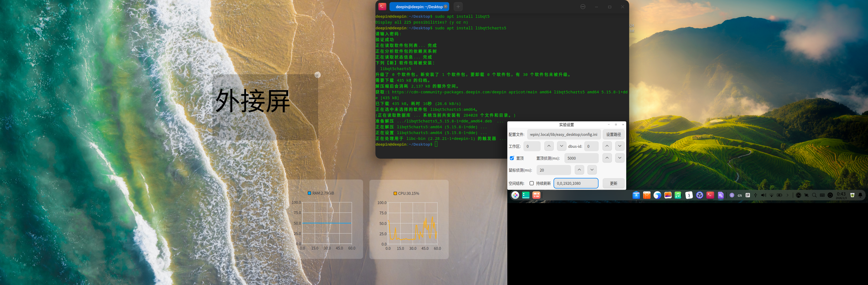
Task: Open System Settings gear in dock
Action: (699, 195)
